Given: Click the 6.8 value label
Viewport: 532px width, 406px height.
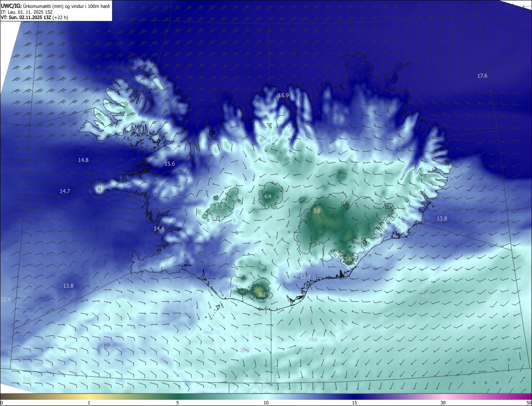Looking at the screenshot, I should tap(425, 177).
